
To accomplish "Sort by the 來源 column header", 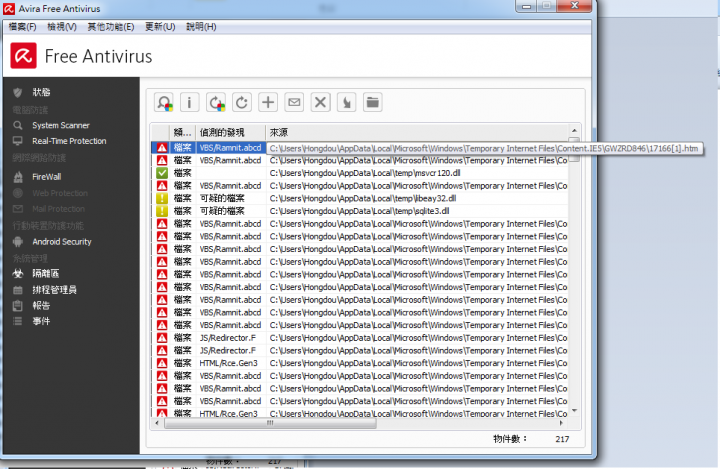I will click(x=417, y=133).
